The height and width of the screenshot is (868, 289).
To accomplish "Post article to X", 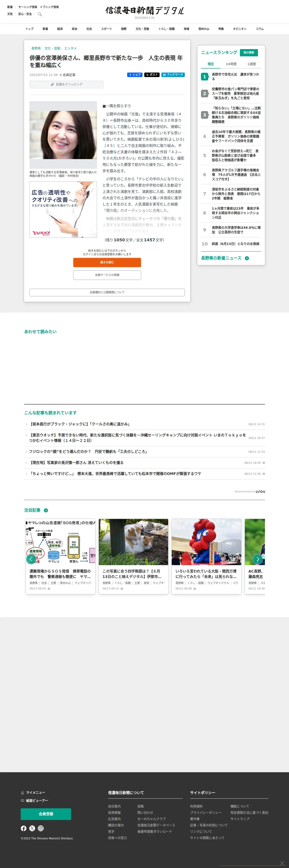I will click(152, 75).
